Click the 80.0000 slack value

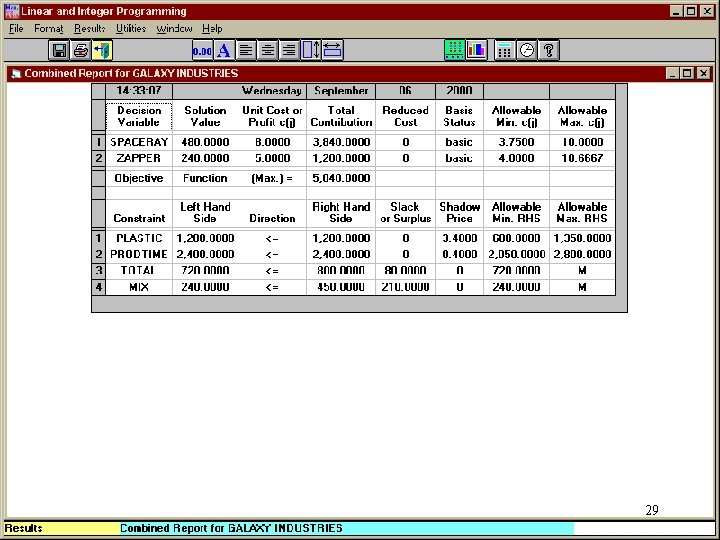point(405,270)
